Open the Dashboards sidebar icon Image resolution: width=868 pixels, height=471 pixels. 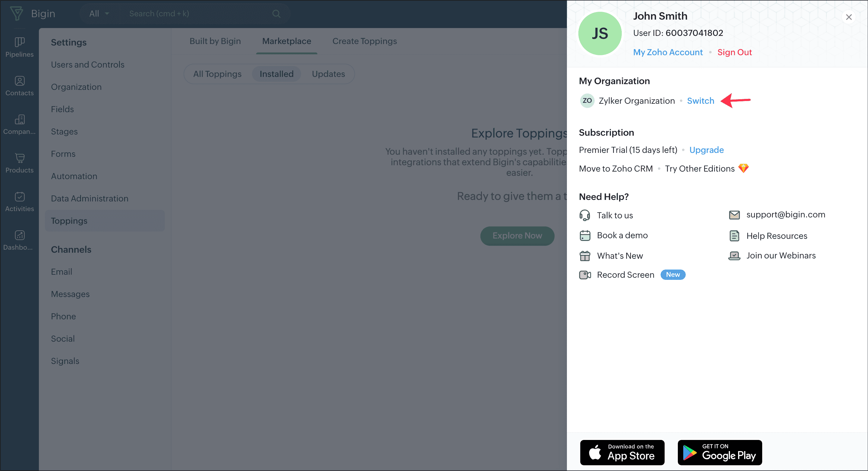coord(20,235)
